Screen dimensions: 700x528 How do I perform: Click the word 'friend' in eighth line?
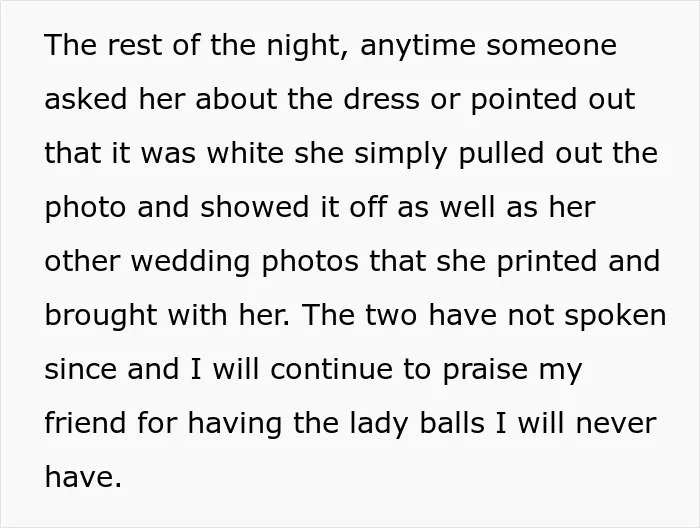click(x=85, y=423)
